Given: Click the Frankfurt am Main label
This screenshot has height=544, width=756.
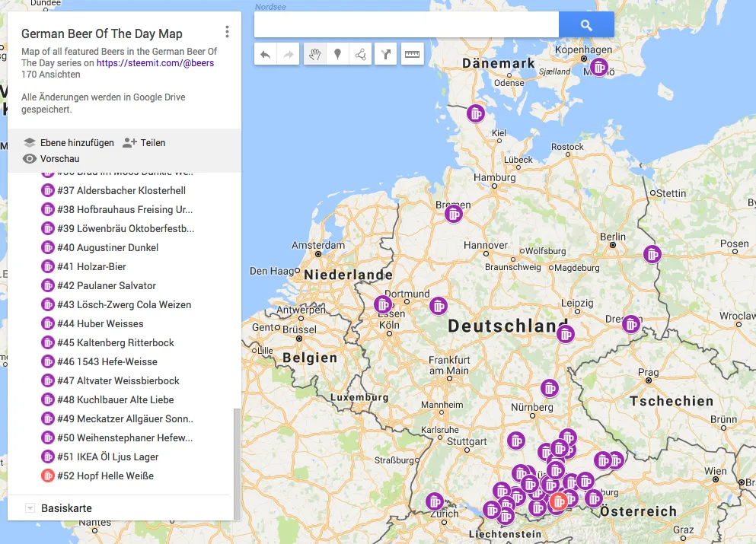Looking at the screenshot, I should click(x=449, y=365).
